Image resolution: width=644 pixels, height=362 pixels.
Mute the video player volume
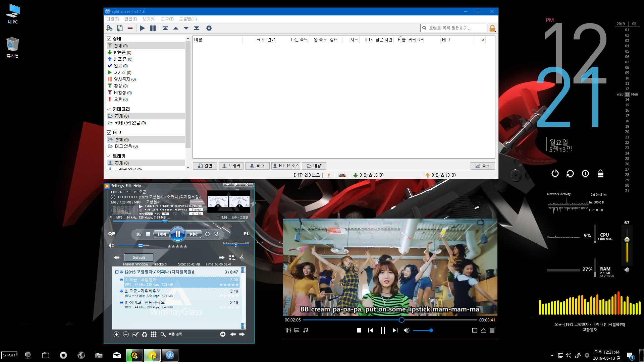tap(407, 330)
